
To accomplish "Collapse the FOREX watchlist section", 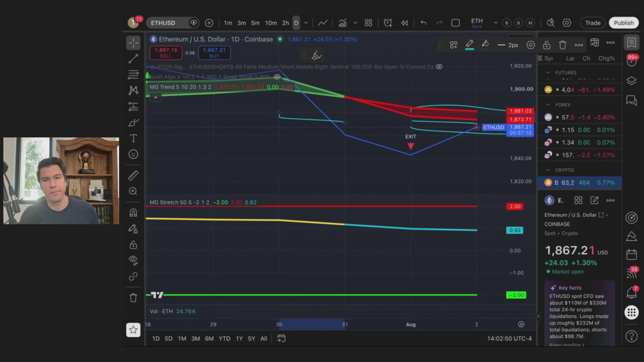I will 548,105.
